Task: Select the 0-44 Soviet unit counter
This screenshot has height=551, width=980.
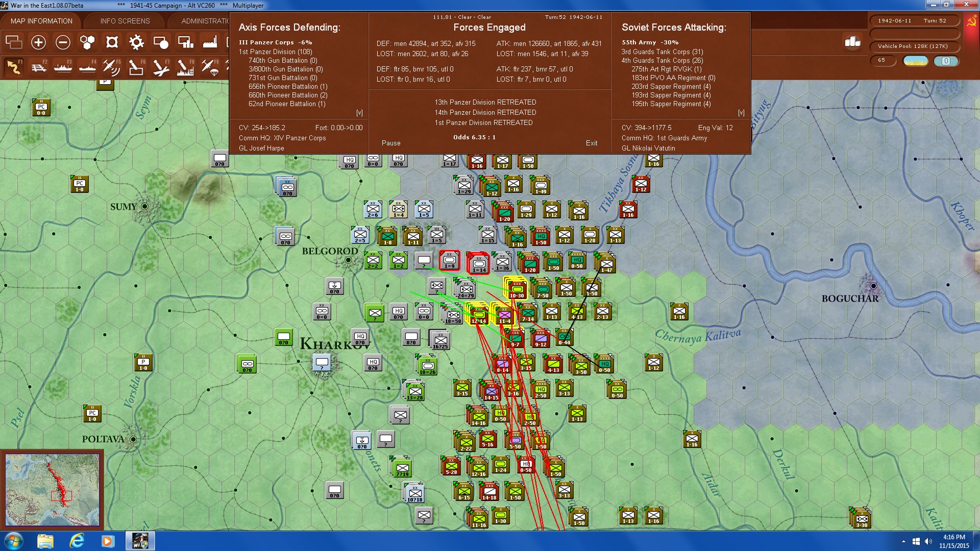Action: coord(564,337)
